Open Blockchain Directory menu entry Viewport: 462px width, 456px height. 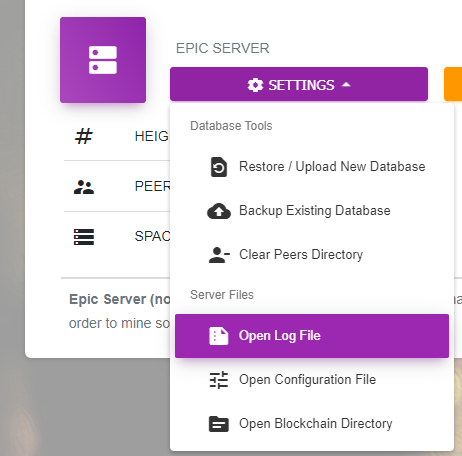click(312, 424)
